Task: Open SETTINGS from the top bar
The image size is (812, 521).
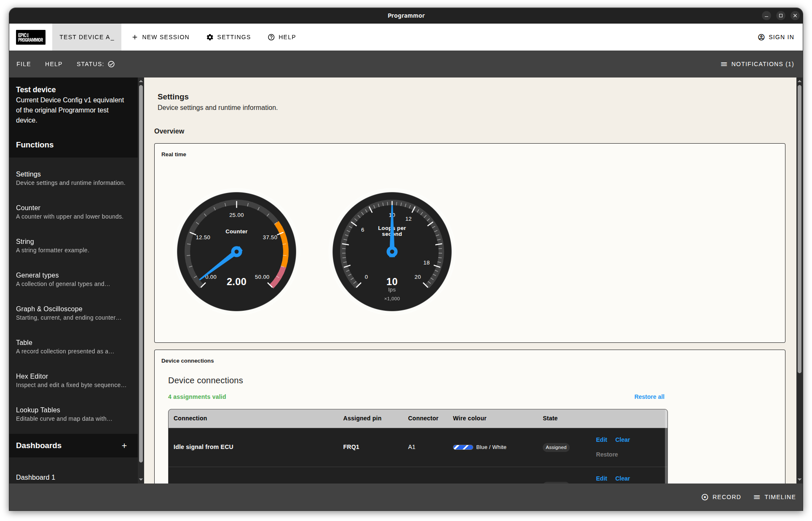Action: coord(228,37)
